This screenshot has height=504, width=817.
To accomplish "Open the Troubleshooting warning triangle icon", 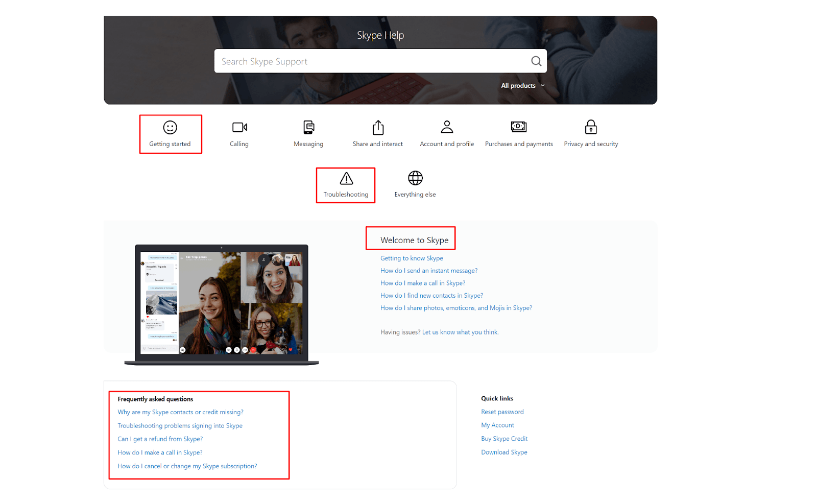I will pos(346,179).
